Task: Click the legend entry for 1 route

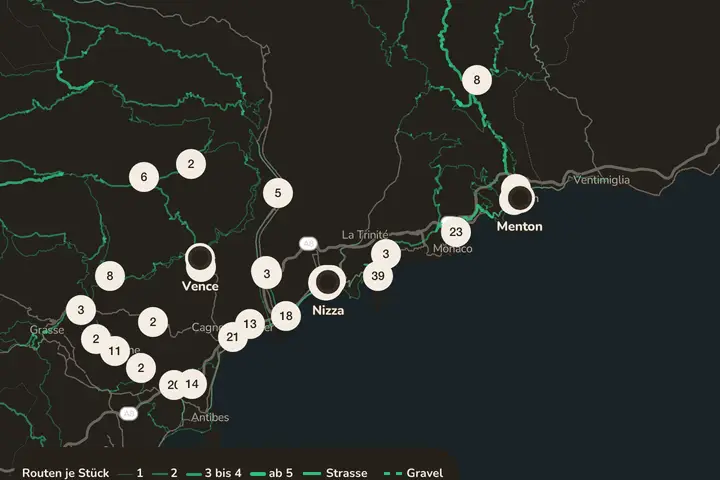Action: [x=130, y=473]
